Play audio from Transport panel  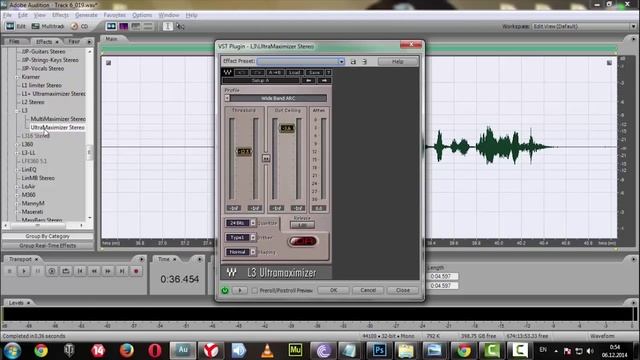[24, 271]
